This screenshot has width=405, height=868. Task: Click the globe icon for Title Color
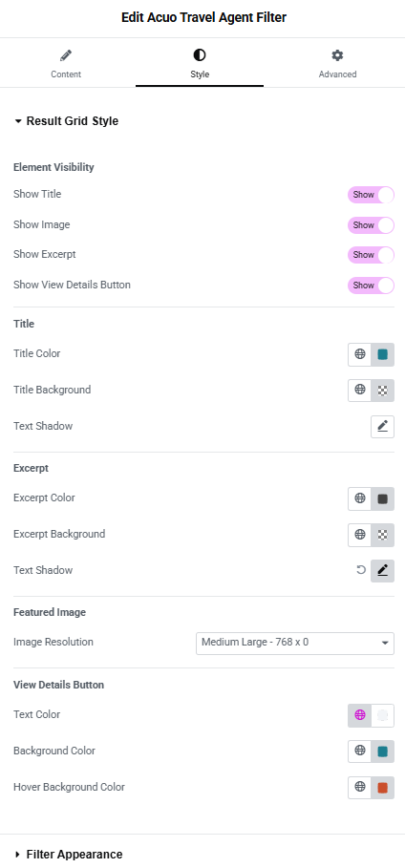tap(360, 354)
